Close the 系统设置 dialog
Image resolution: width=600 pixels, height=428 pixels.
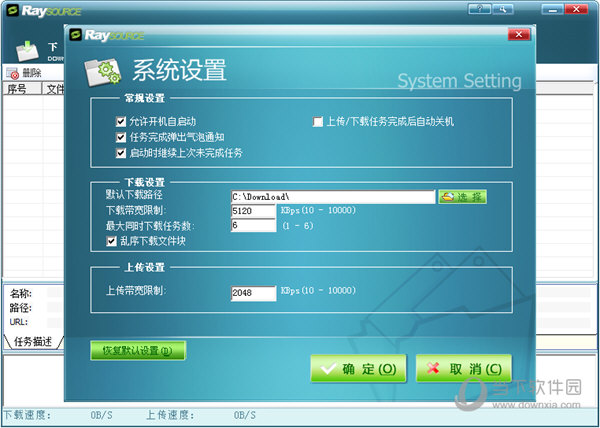pos(519,35)
